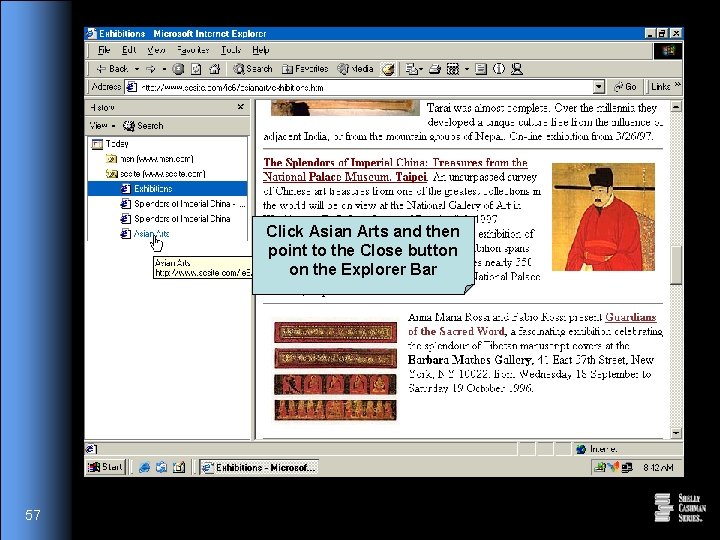The width and height of the screenshot is (720, 540).
Task: Close the History Explorer Bar
Action: coord(241,107)
